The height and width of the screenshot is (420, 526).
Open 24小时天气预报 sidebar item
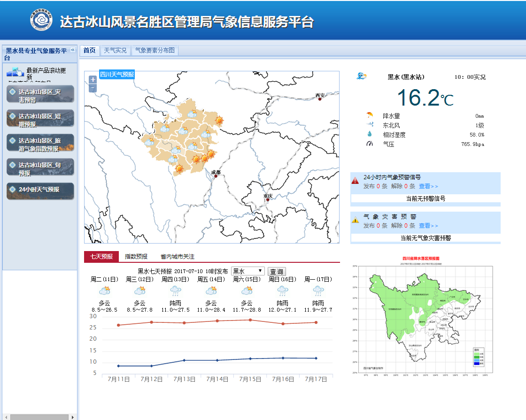pos(40,190)
